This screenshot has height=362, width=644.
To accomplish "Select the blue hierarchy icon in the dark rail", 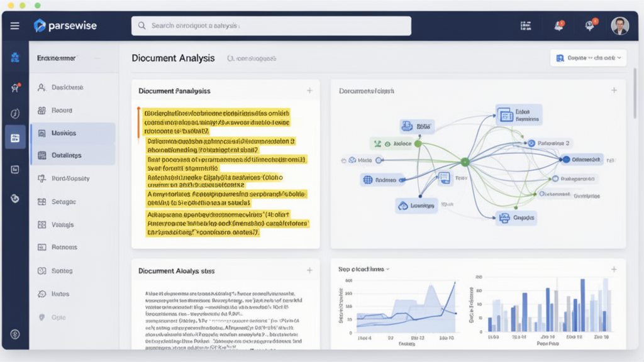I will coord(15,57).
